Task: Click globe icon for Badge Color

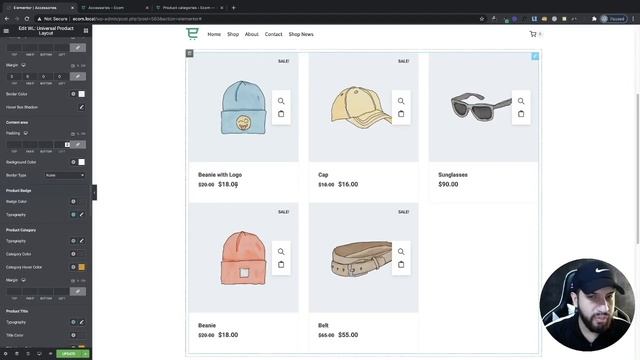Action: tap(73, 201)
